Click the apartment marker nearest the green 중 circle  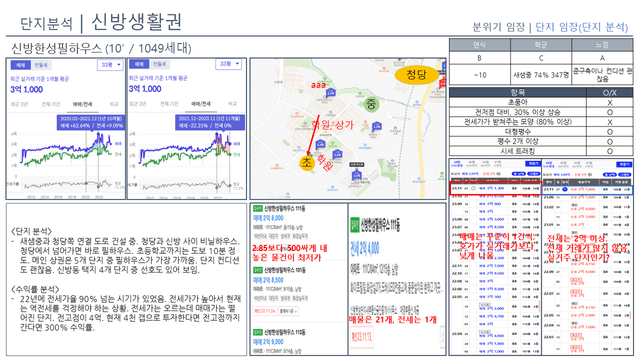tap(377, 126)
